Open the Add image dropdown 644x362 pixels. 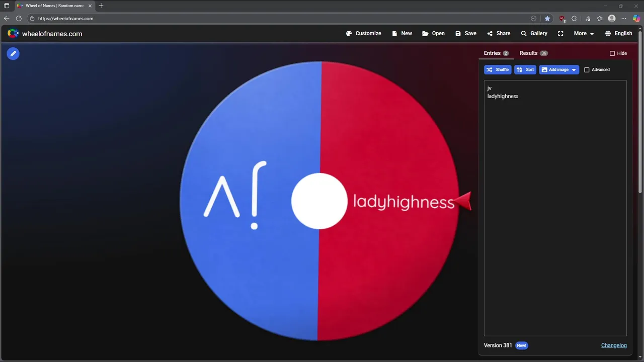[x=559, y=70]
